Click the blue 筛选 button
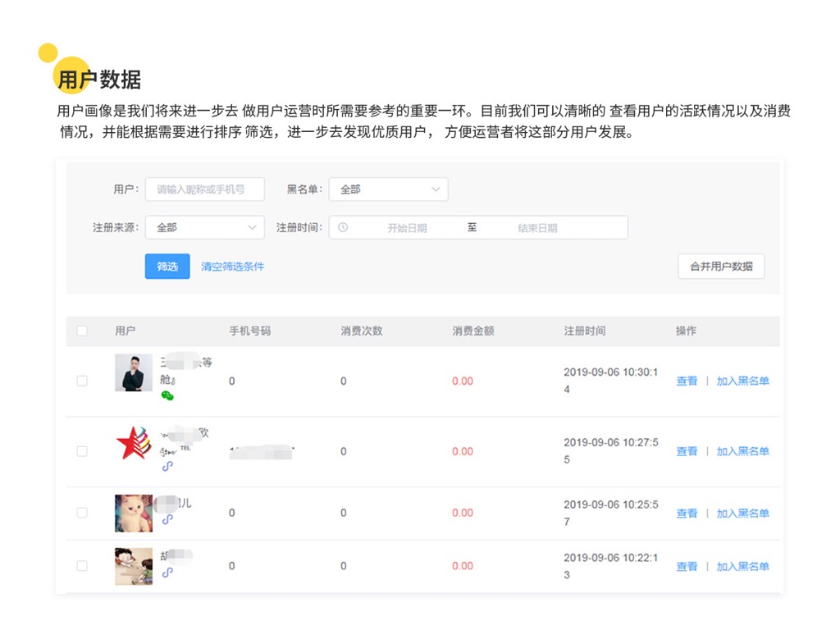The image size is (840, 630). tap(167, 267)
